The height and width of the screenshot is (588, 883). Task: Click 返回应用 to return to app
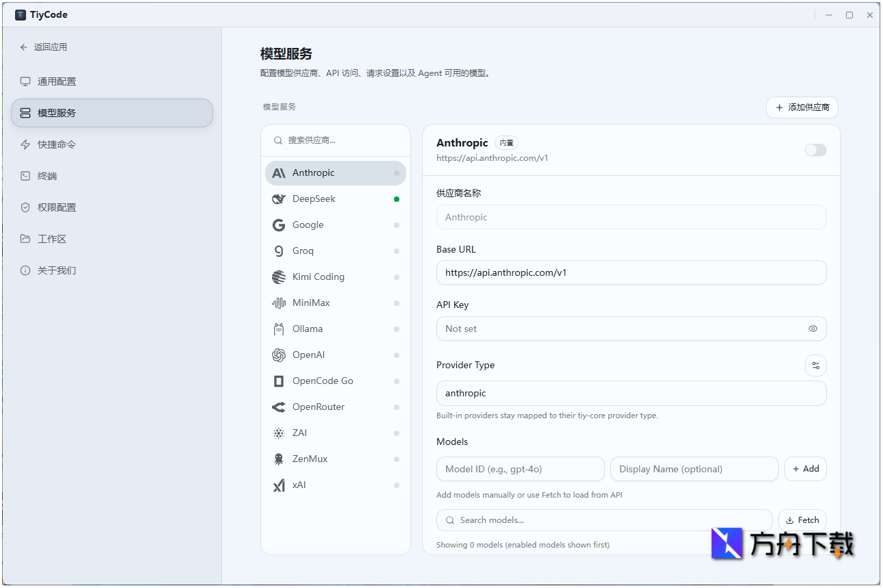pyautogui.click(x=44, y=47)
